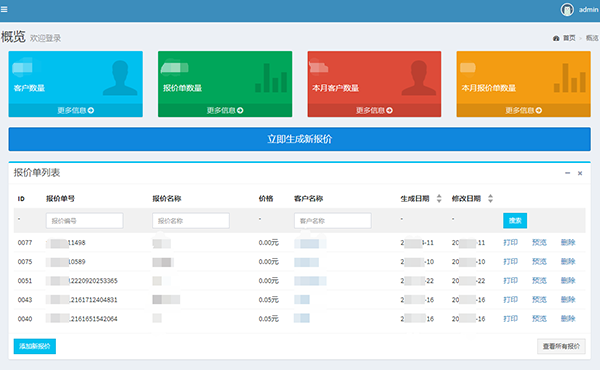Click price 0.05元 in row 0043

click(x=269, y=300)
